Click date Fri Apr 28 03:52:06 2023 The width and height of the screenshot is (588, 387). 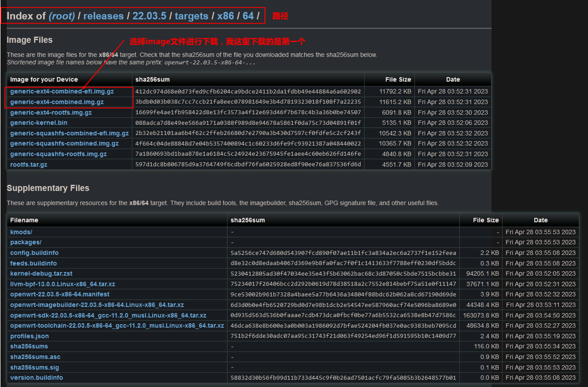pos(453,123)
